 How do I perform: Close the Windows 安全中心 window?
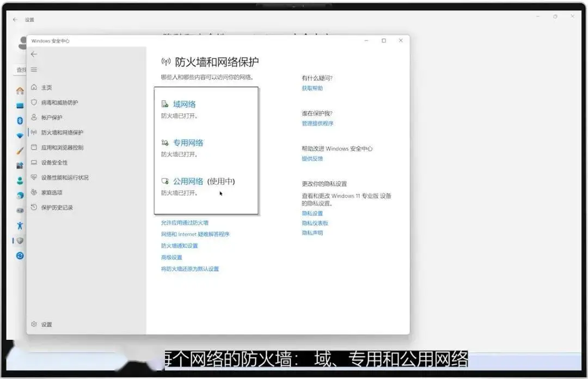pos(401,40)
